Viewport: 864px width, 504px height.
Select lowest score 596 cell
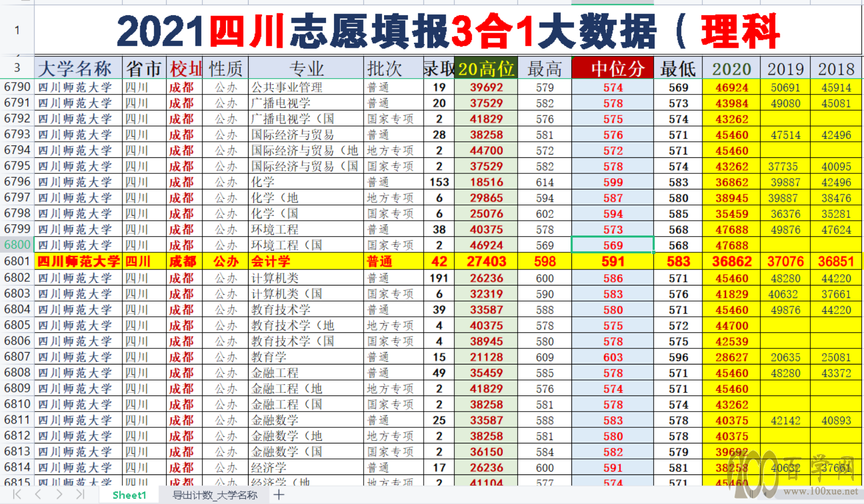(x=678, y=357)
